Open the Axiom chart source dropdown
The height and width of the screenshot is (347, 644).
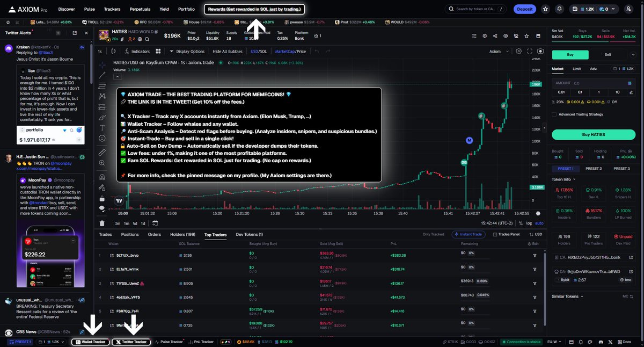point(497,52)
